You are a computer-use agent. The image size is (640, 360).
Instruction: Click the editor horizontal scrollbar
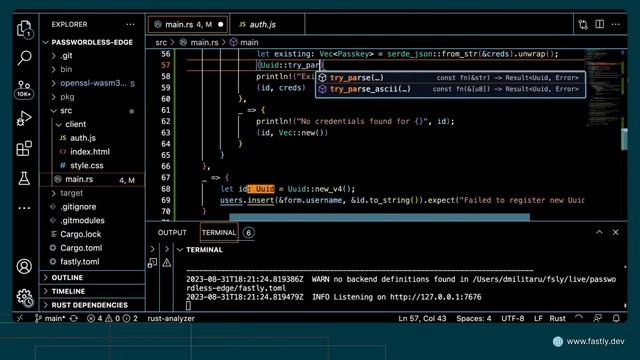pos(380,217)
